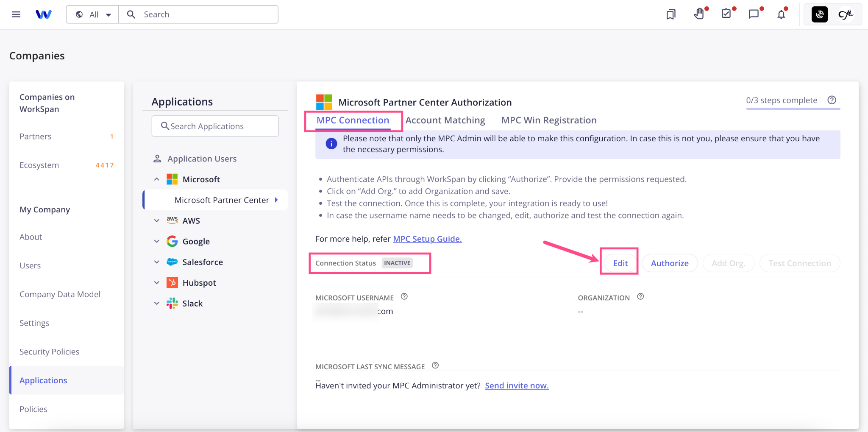
Task: Open the chat messages icon
Action: tap(754, 14)
